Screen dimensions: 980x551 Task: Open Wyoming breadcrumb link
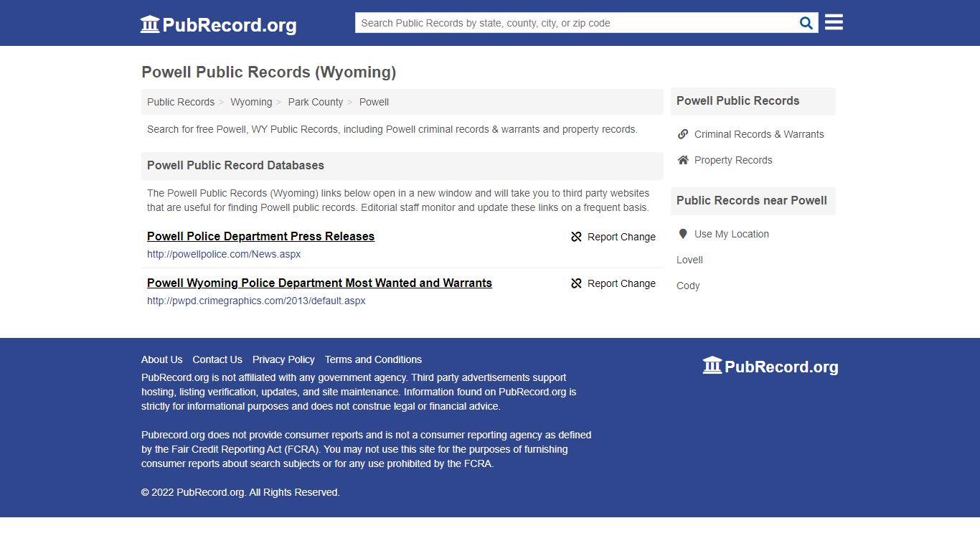pos(251,102)
